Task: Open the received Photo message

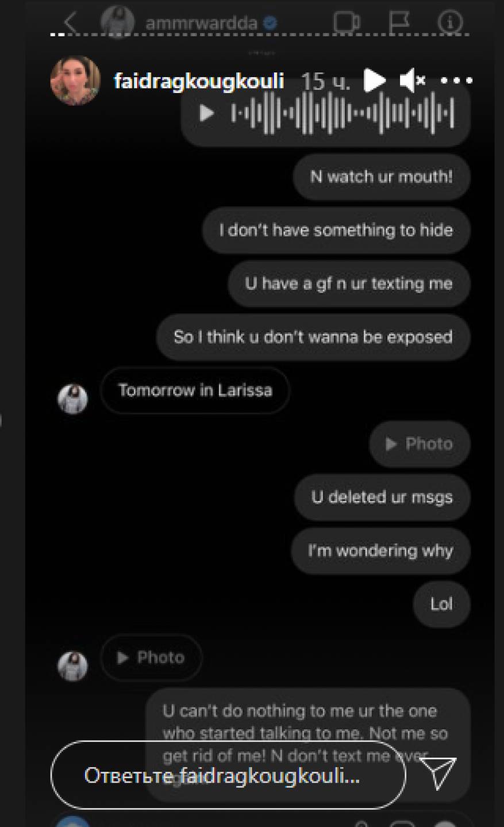Action: click(x=151, y=657)
